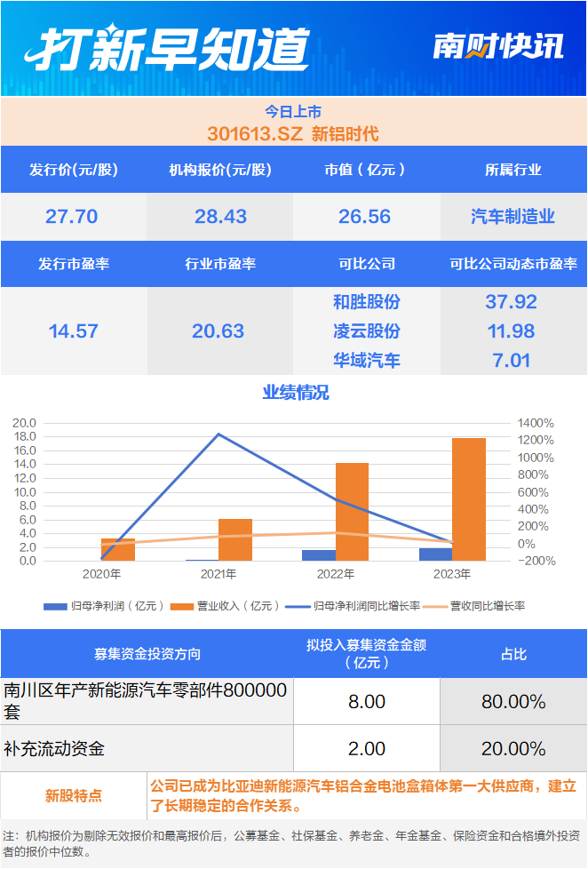Select the issue P/E value 14.57

coord(73,331)
